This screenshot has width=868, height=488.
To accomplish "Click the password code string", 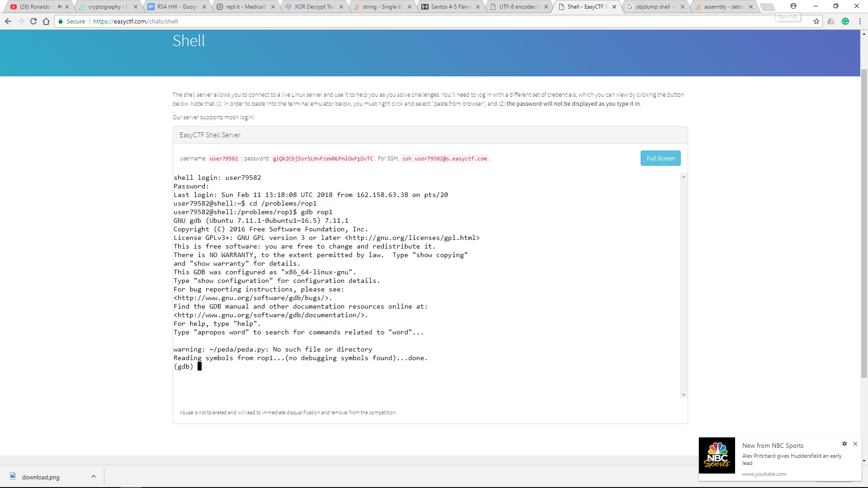I will click(323, 159).
